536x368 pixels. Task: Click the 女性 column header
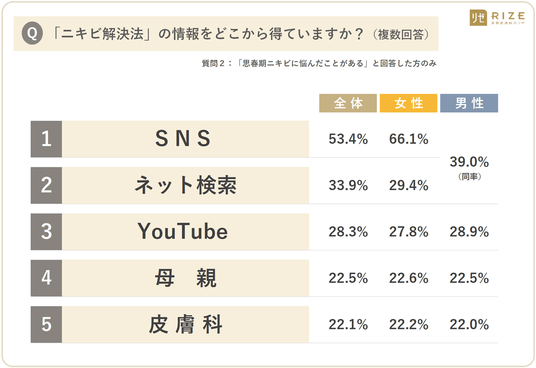point(408,103)
